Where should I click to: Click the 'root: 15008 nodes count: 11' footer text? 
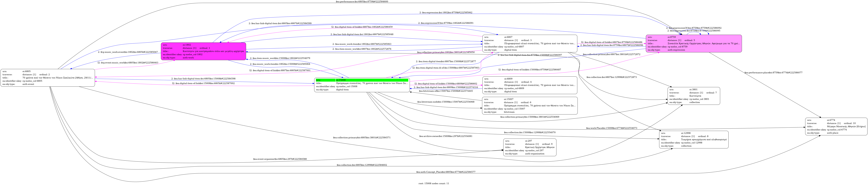(434, 183)
